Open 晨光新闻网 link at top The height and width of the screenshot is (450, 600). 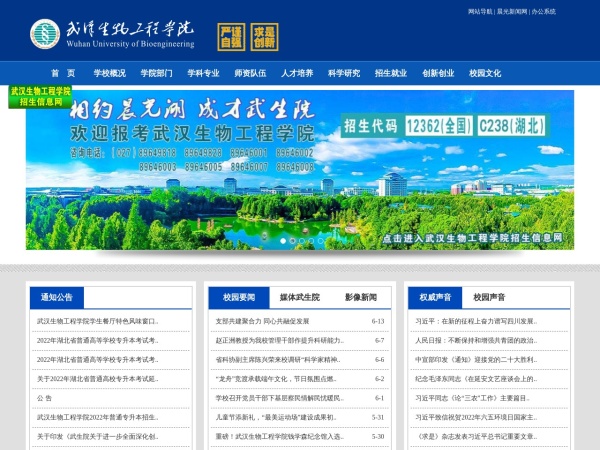512,11
